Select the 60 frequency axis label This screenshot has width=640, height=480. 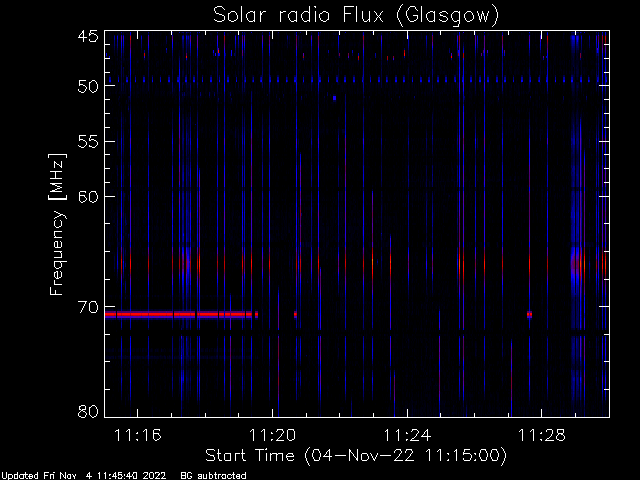click(x=88, y=197)
